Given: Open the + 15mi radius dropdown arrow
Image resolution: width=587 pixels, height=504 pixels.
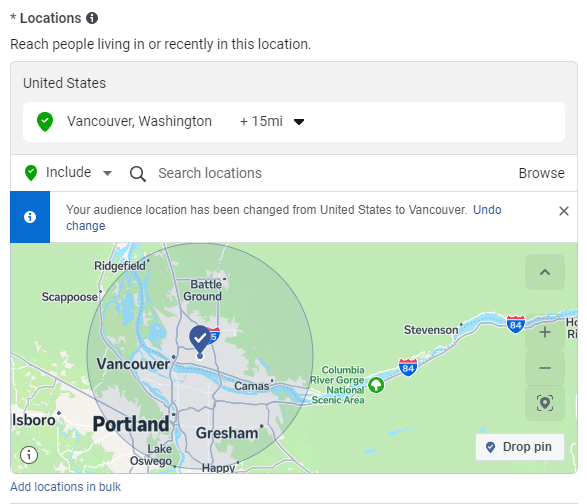Looking at the screenshot, I should [x=299, y=122].
